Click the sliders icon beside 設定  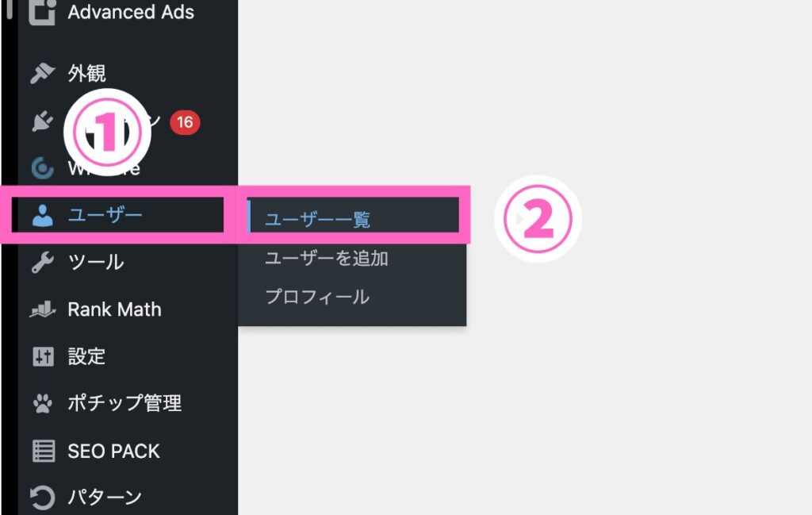[42, 356]
